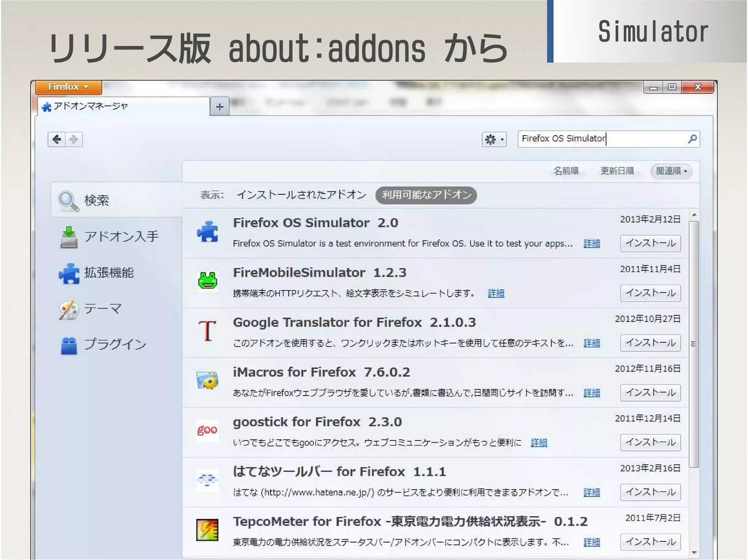Image resolution: width=748 pixels, height=560 pixels.
Task: Click the scrollbar up arrow
Action: pos(694,216)
